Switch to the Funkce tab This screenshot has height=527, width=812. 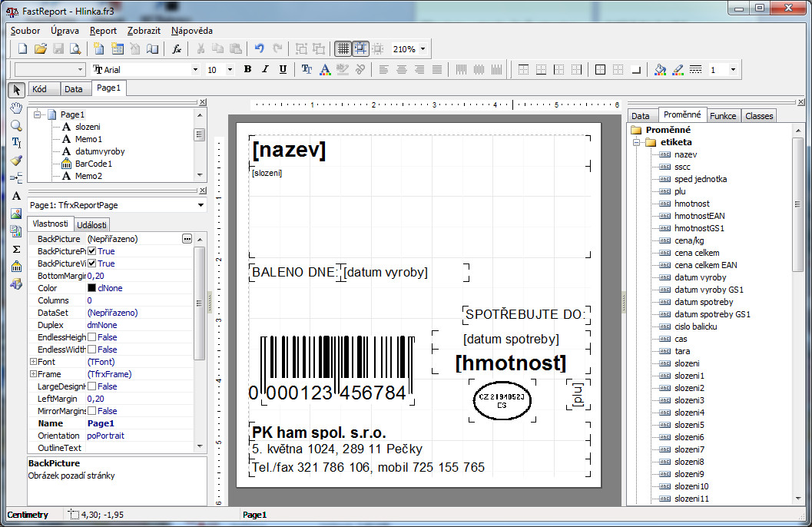pyautogui.click(x=723, y=116)
